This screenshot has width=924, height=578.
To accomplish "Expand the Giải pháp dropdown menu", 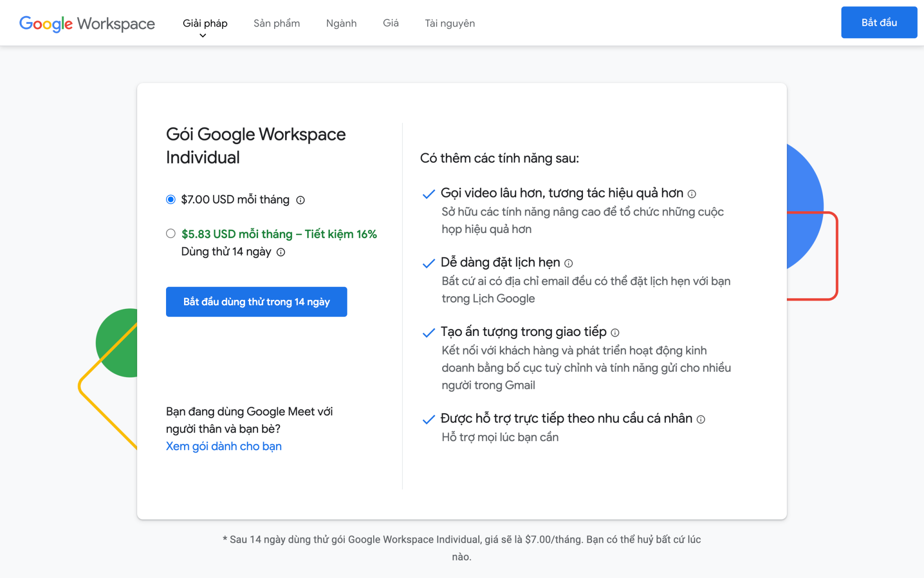I will click(x=204, y=23).
